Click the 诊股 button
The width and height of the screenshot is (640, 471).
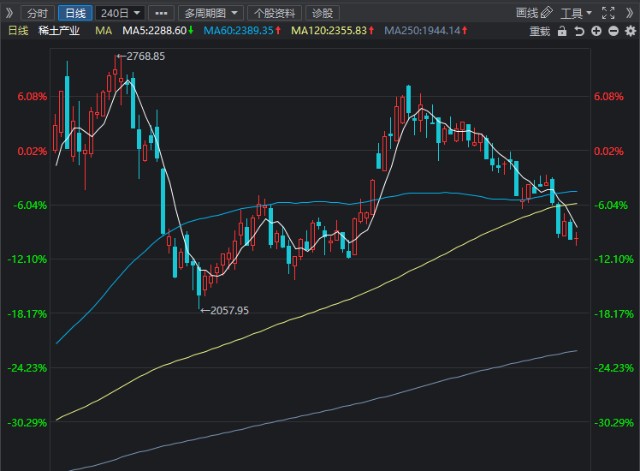click(x=322, y=13)
